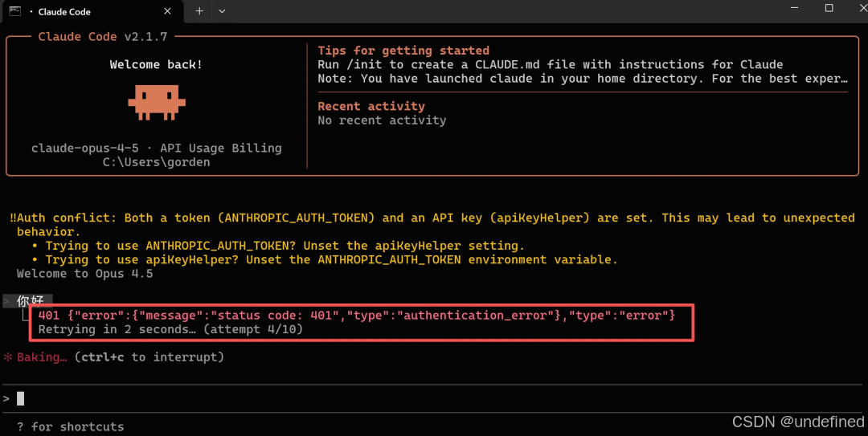Click the 'No recent activity' text
868x436 pixels.
(382, 120)
